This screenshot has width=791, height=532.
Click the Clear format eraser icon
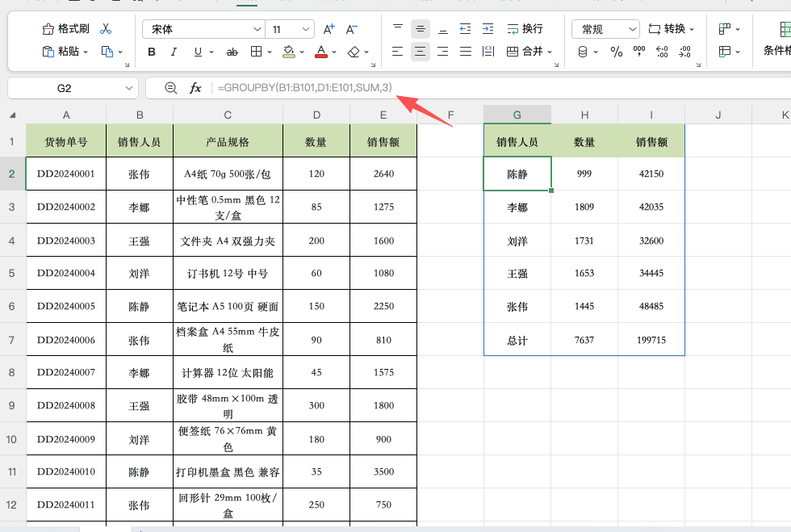pyautogui.click(x=354, y=52)
